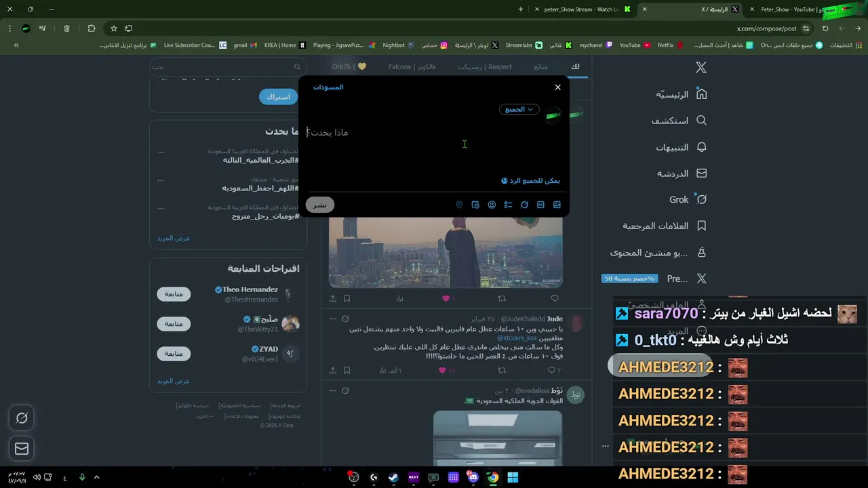Open trend #يوميات_رجل_متزوج

pos(264,216)
